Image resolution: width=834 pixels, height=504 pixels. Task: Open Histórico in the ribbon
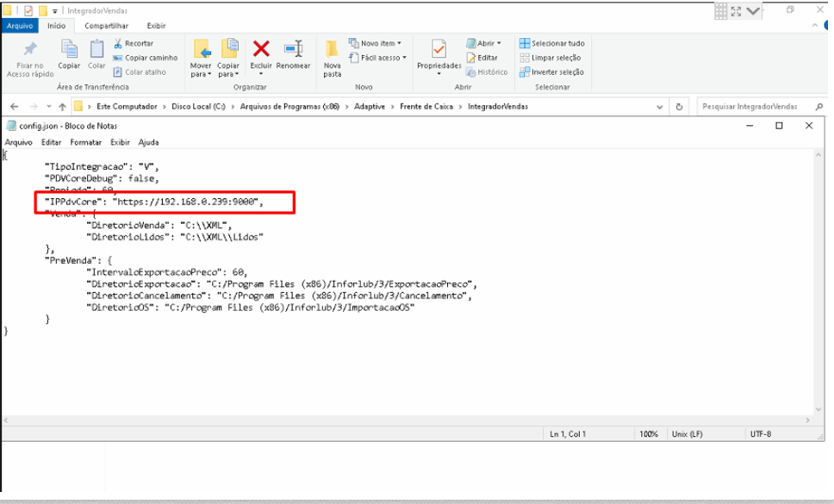click(x=487, y=72)
